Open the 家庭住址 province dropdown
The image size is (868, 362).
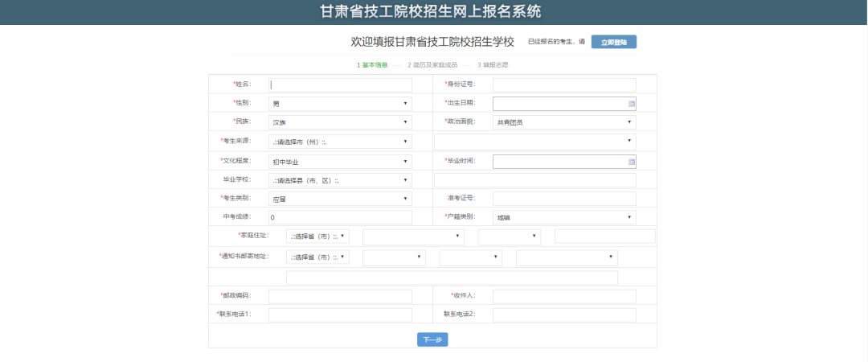317,237
